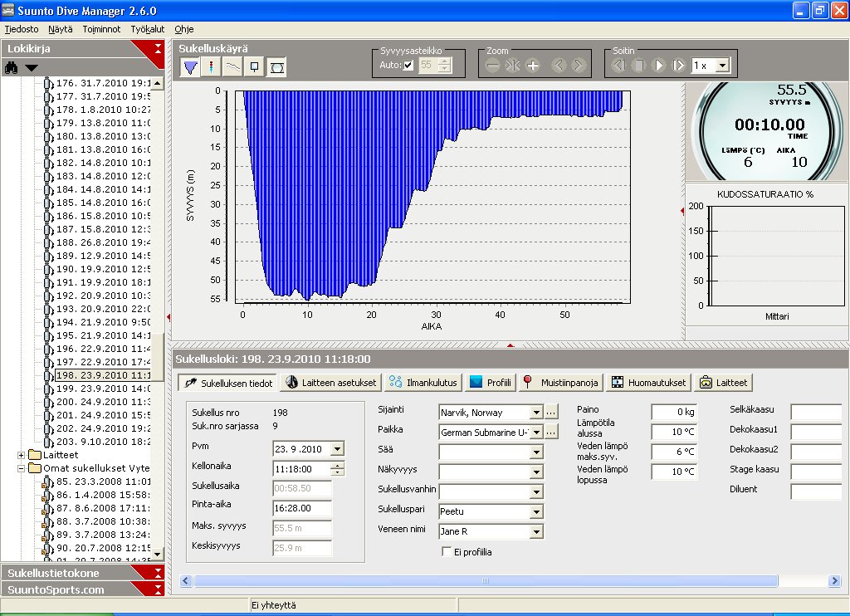Select dive 199. 23.9.2010 in logbook
This screenshot has width=850, height=616.
pyautogui.click(x=103, y=389)
